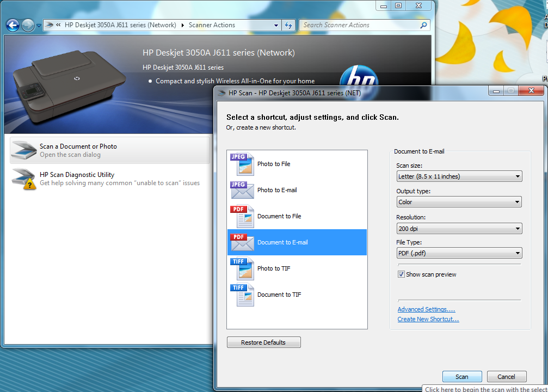Click the HP Deskjet 3050A breadcrumb segment
Image resolution: width=548 pixels, height=392 pixels.
coord(120,25)
